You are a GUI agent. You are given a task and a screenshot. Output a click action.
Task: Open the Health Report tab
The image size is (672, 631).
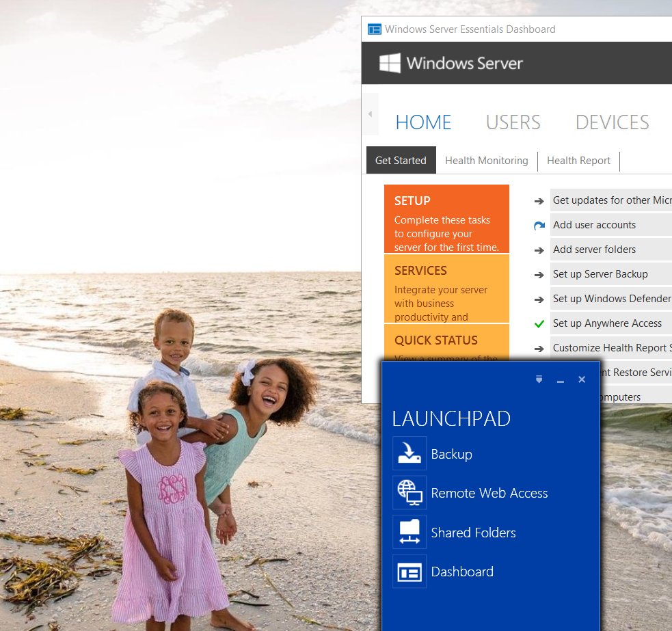[578, 161]
